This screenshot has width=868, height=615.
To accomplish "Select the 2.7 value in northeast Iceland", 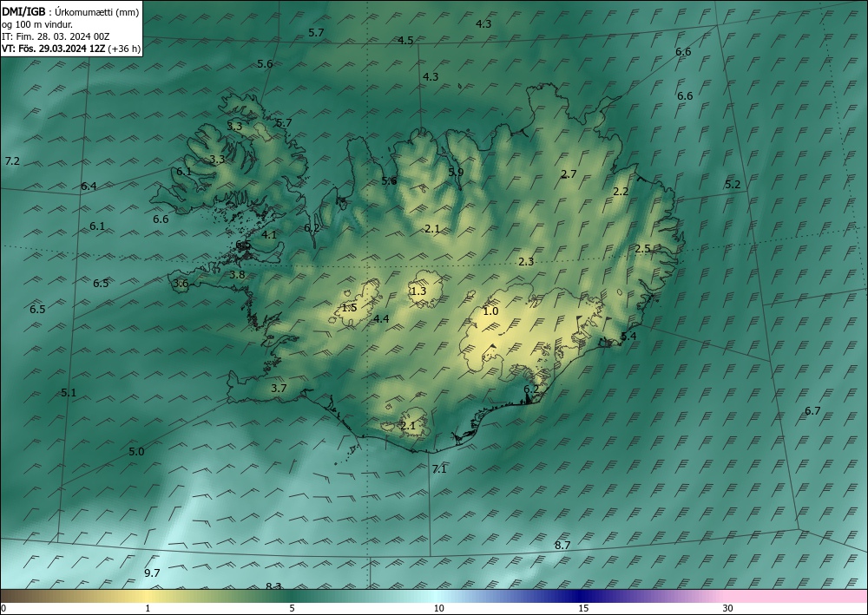I will tap(569, 173).
